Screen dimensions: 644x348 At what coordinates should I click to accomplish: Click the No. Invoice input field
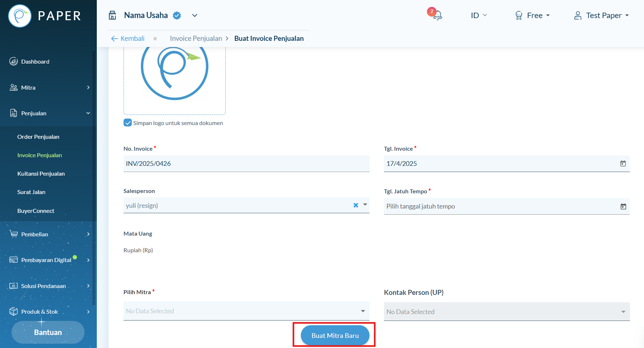pos(246,164)
